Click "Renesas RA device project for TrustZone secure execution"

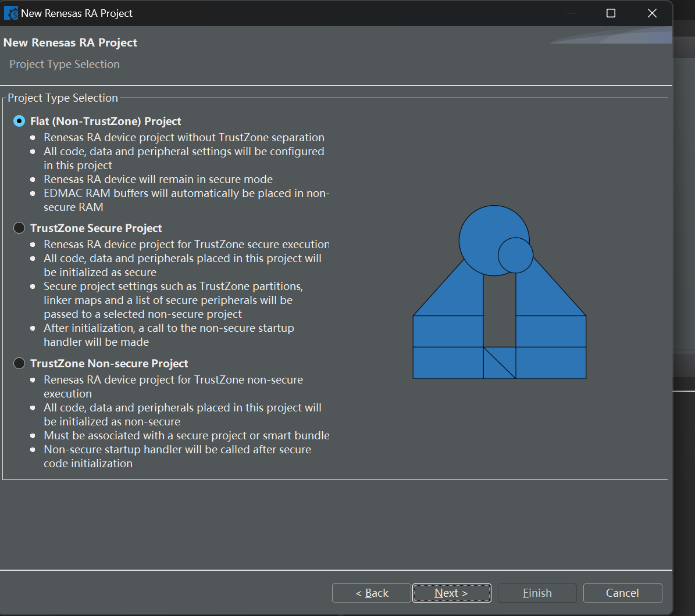[x=187, y=244]
